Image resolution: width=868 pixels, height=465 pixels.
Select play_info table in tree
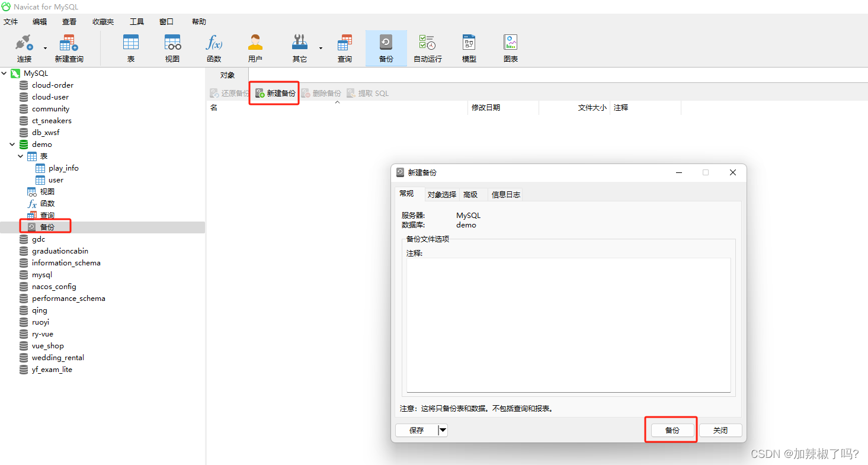click(x=63, y=168)
